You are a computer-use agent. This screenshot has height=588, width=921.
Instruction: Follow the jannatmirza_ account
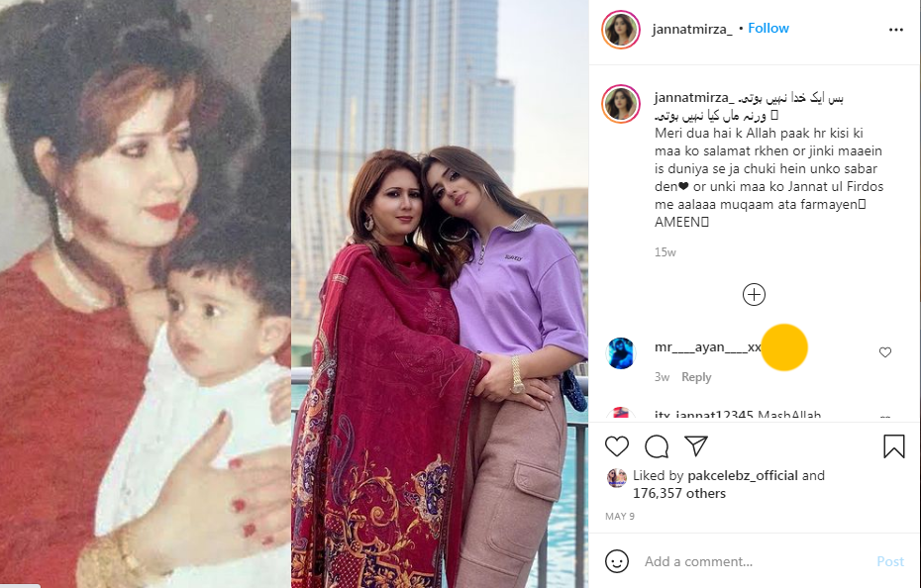pyautogui.click(x=768, y=28)
